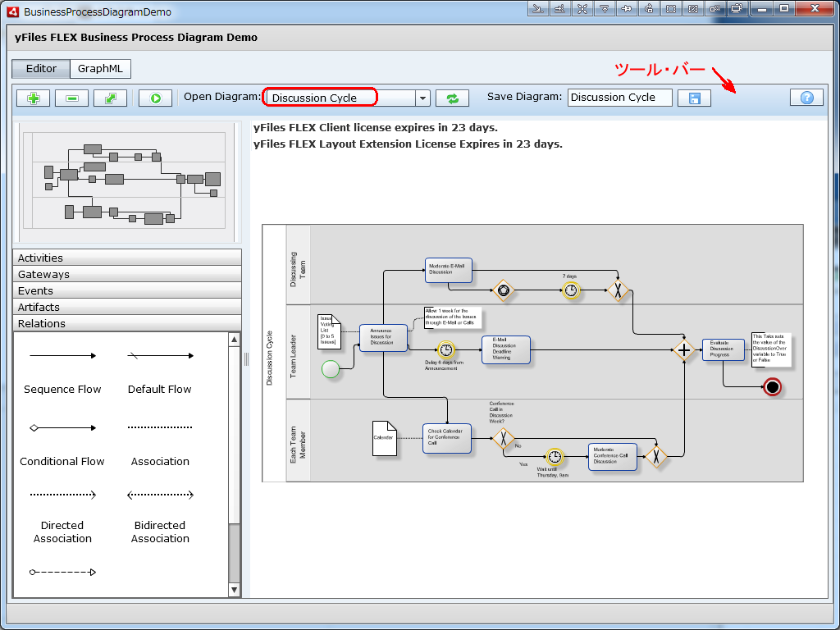Switch to the GraphML tab
Viewport: 840px width, 630px height.
(x=100, y=69)
